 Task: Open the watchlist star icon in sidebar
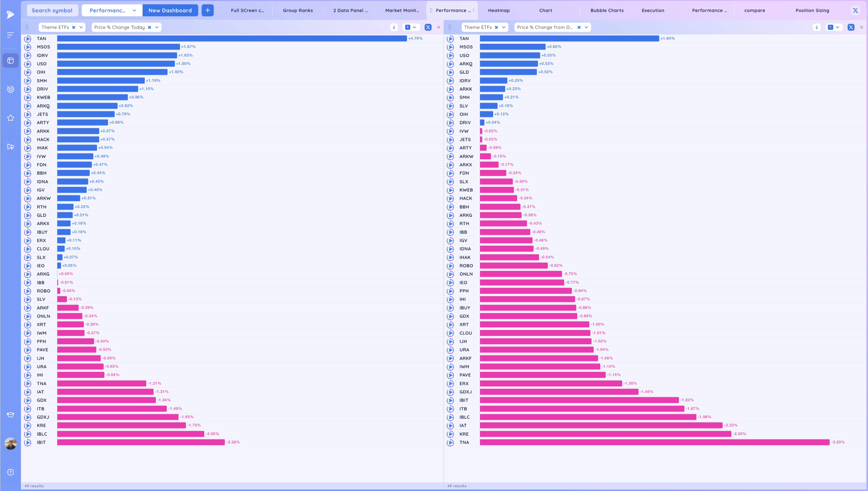pos(10,118)
